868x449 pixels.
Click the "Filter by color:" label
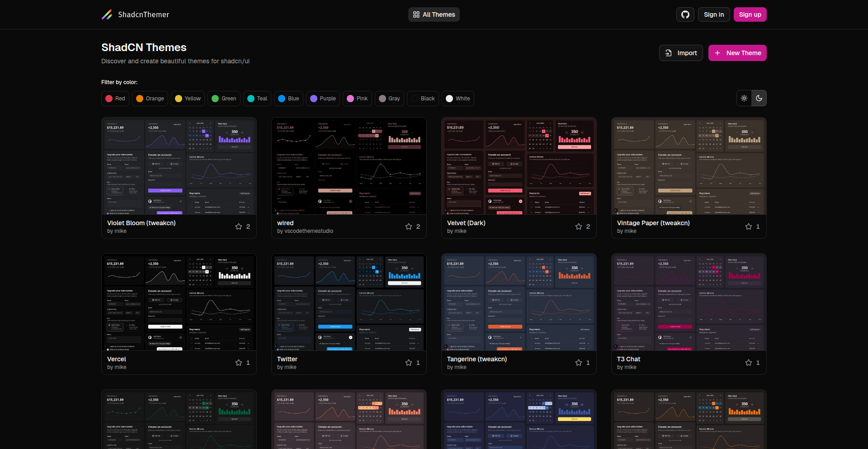tap(119, 82)
